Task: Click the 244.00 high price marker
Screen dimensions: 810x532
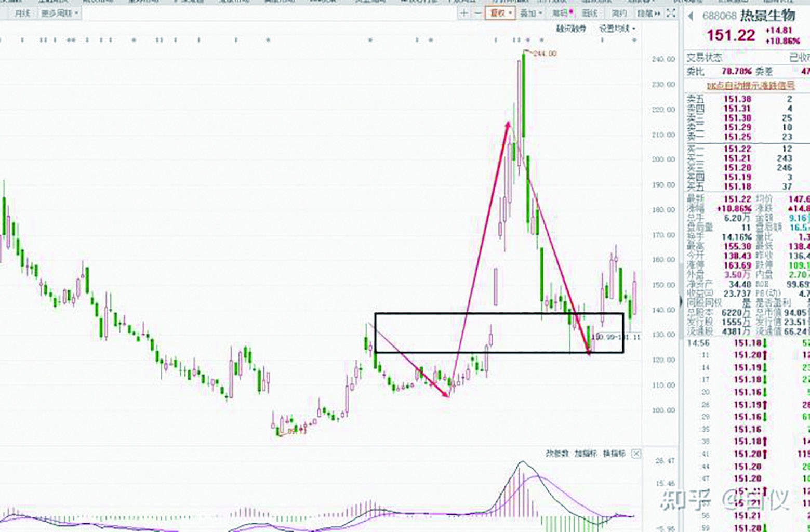Action: click(x=544, y=54)
